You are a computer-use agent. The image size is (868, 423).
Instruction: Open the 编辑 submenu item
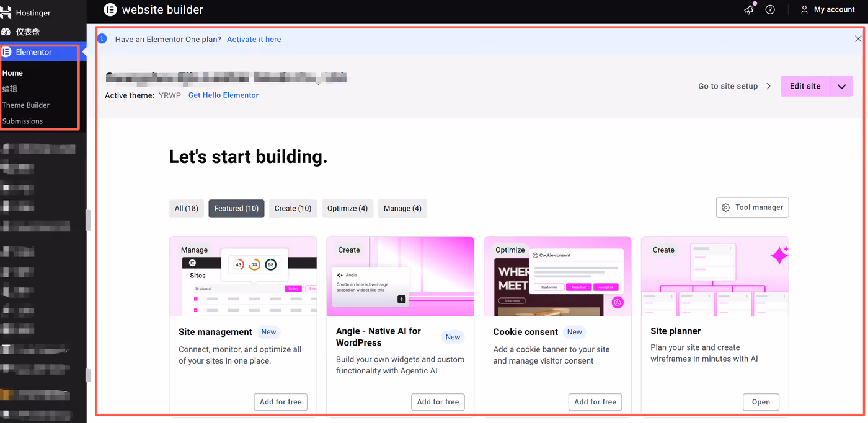pyautogui.click(x=10, y=89)
